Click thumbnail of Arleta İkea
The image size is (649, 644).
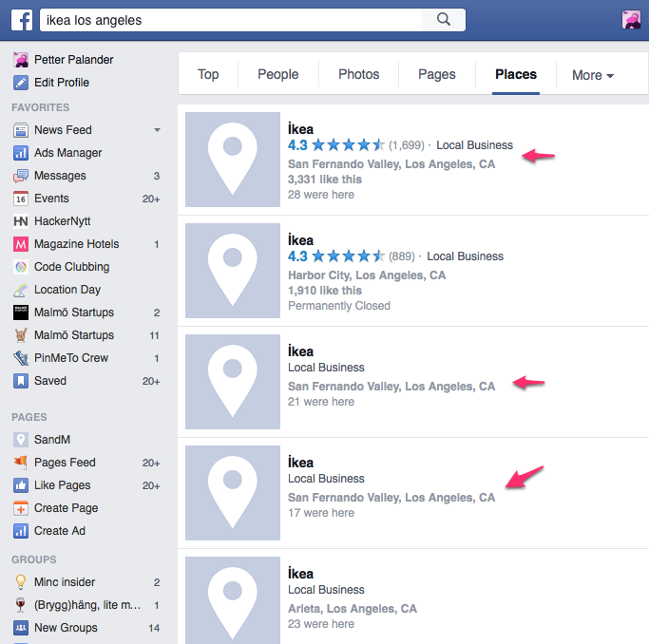233,600
